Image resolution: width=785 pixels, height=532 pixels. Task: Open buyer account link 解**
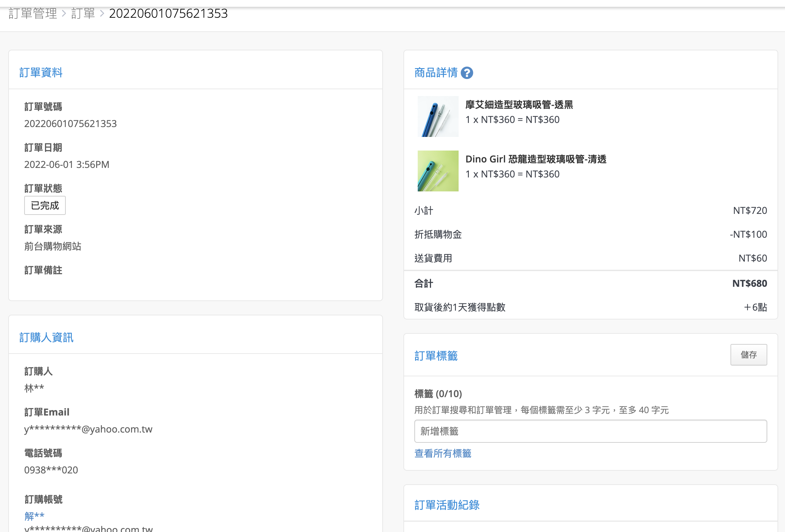click(34, 516)
